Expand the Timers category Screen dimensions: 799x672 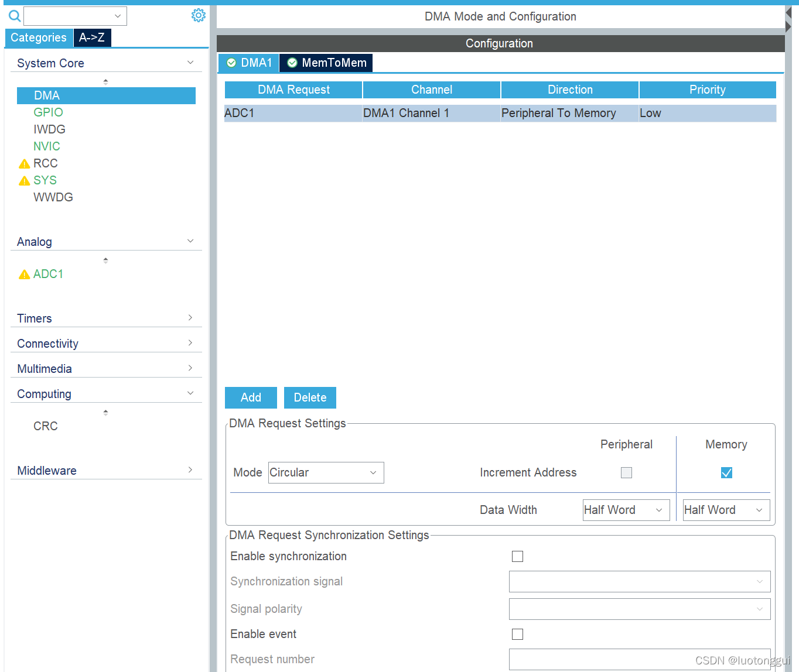tap(190, 318)
